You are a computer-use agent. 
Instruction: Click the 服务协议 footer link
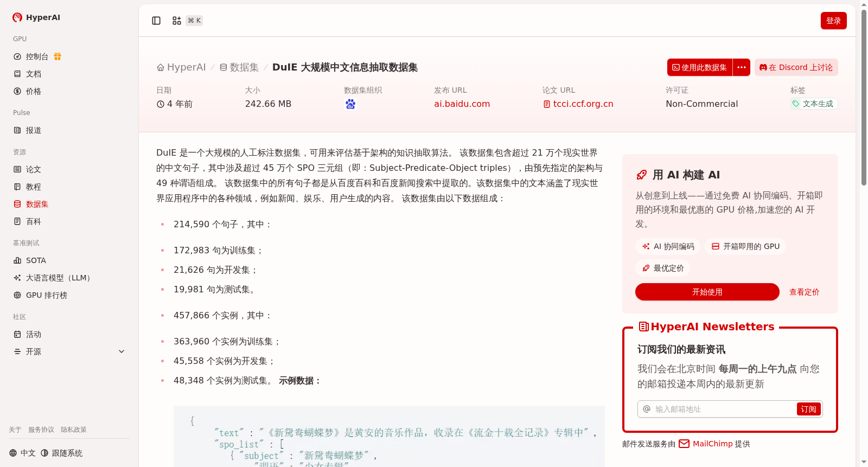(41, 430)
